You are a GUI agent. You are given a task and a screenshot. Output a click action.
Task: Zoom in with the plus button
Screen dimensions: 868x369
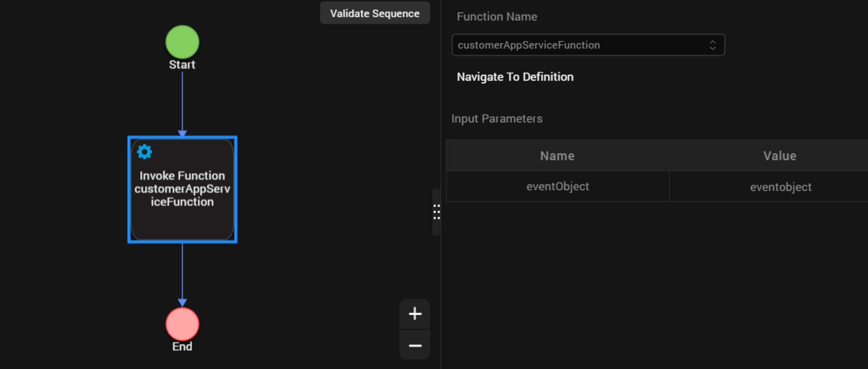click(415, 314)
